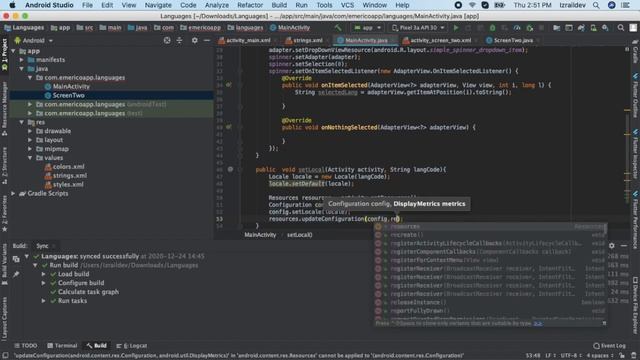Click the Configure build step text

pyautogui.click(x=81, y=283)
